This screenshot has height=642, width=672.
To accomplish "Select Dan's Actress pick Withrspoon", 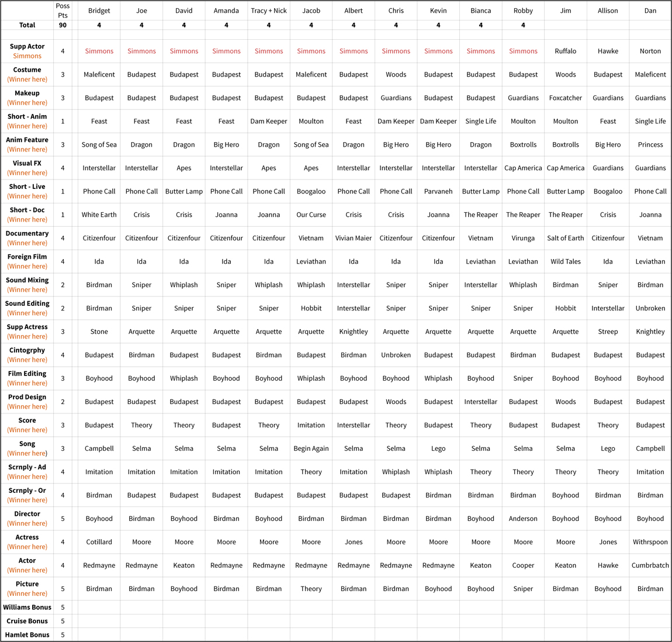I will 650,542.
